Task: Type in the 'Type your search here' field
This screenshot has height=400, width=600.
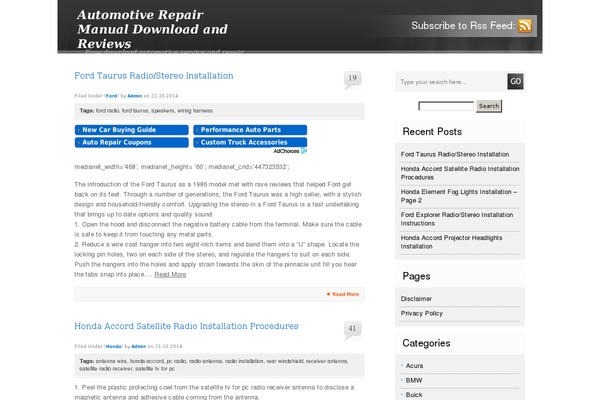Action: tap(450, 82)
